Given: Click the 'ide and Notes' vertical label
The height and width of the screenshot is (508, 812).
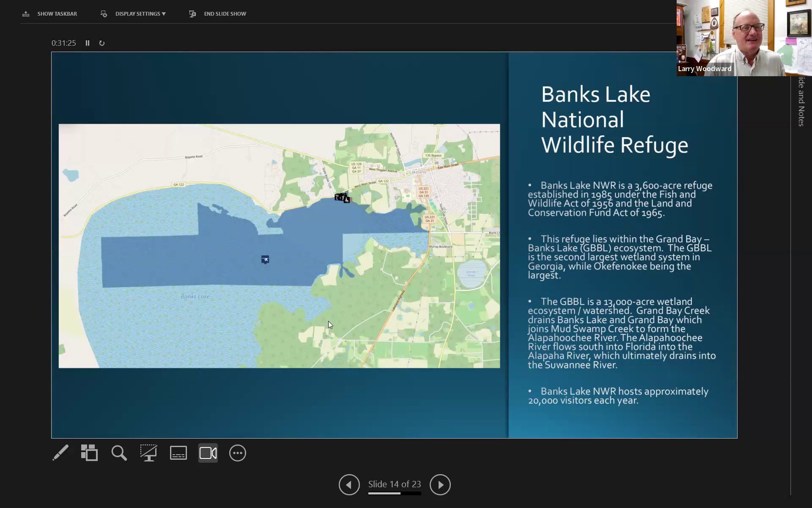Looking at the screenshot, I should click(801, 102).
